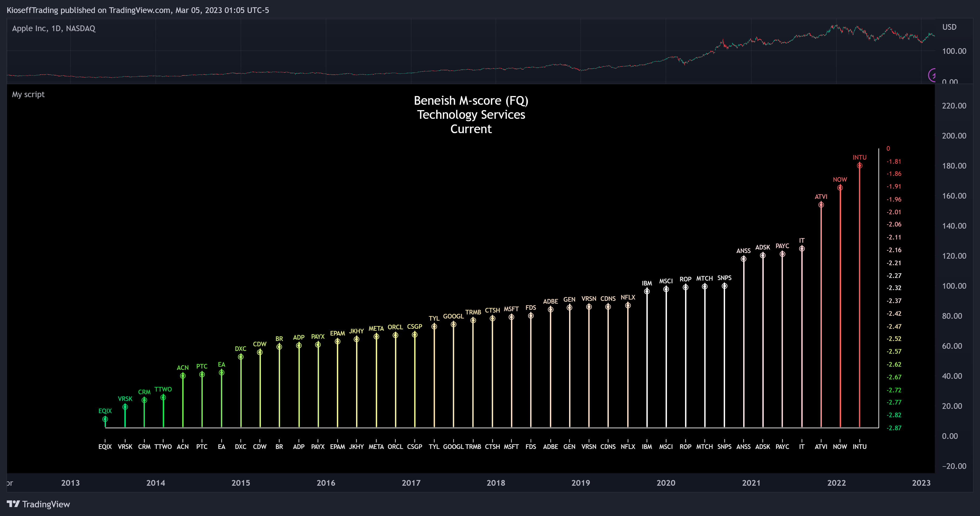Click the FDS label above its bar
Viewport: 980px width, 516px height.
point(531,308)
